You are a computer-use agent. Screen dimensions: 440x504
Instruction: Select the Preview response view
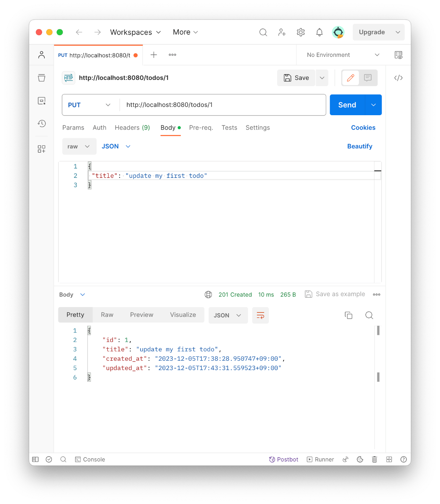[142, 315]
